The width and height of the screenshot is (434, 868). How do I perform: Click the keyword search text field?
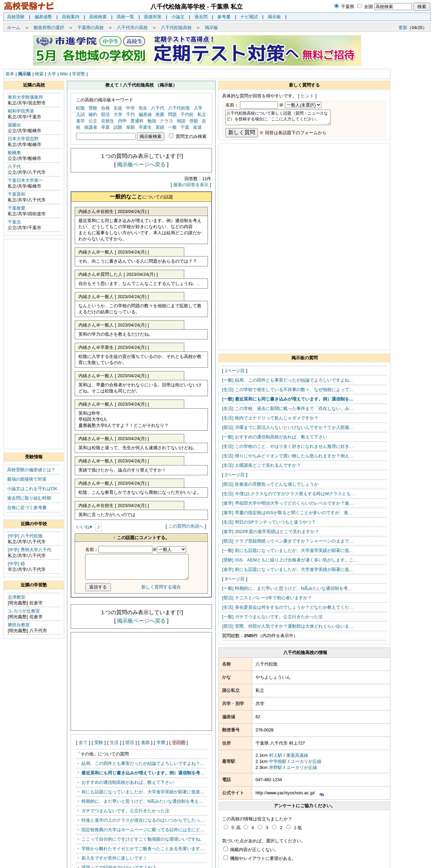106,137
